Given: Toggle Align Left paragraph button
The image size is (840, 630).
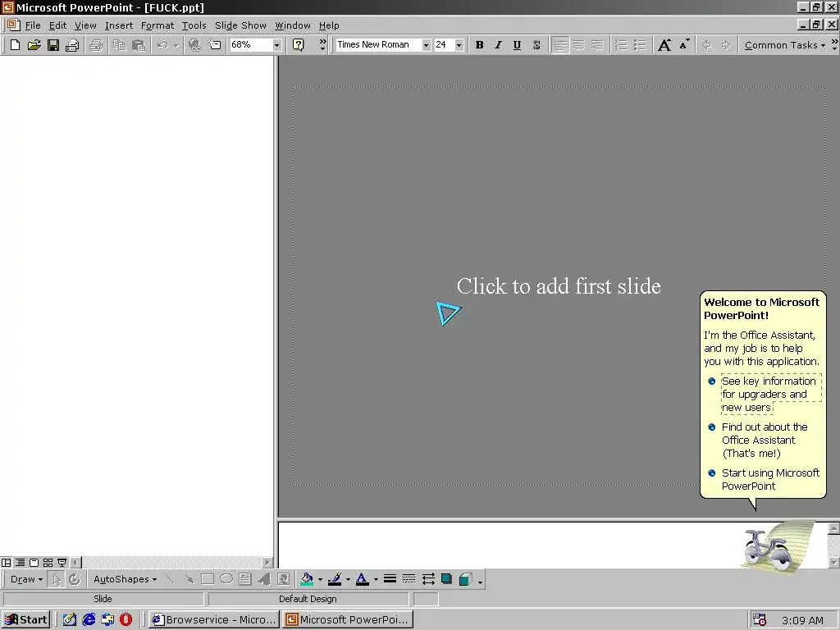Looking at the screenshot, I should [x=559, y=45].
